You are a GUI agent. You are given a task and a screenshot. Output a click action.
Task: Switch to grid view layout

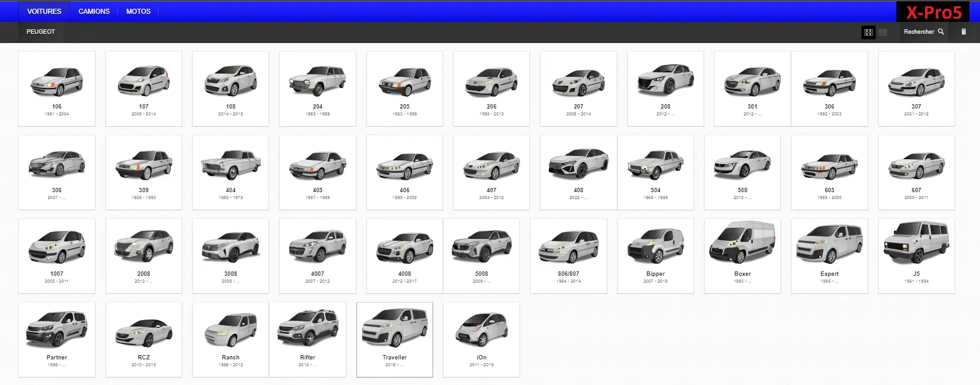pos(868,32)
